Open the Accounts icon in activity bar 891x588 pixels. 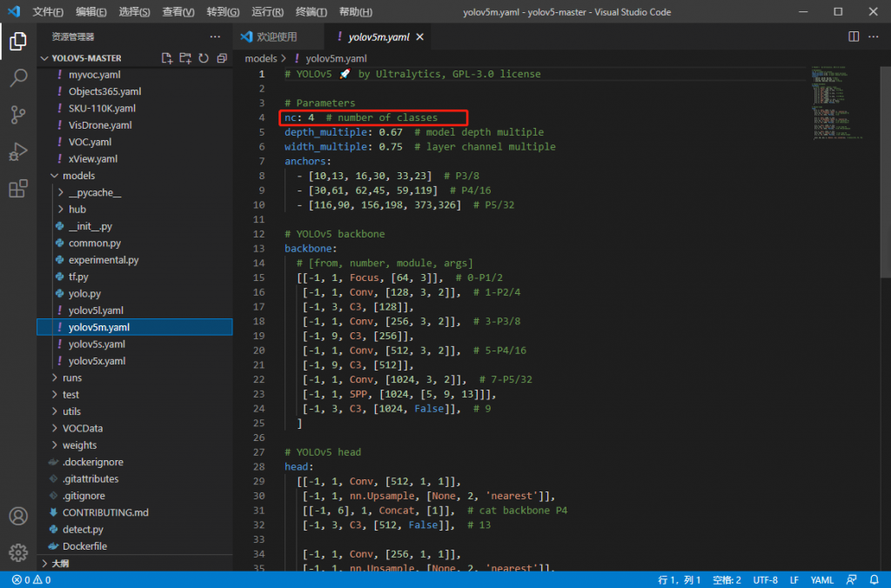pyautogui.click(x=18, y=516)
